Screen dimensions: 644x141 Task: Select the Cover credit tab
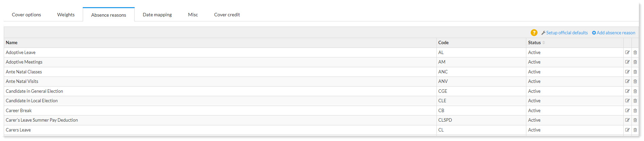click(x=227, y=15)
